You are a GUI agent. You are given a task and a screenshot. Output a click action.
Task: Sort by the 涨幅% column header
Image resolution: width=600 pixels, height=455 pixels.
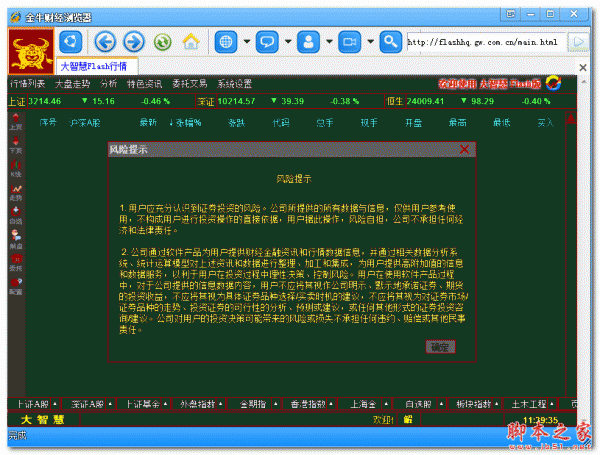point(185,122)
